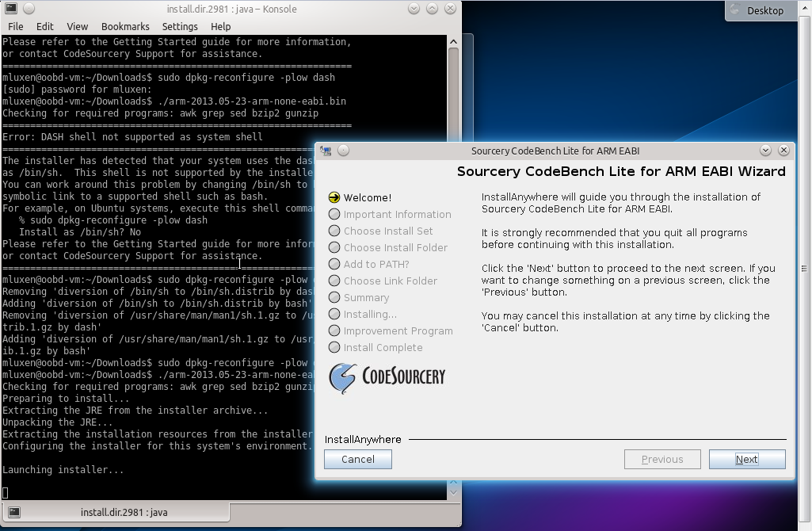Click the terminal icon on the Konsole tab

(x=13, y=512)
